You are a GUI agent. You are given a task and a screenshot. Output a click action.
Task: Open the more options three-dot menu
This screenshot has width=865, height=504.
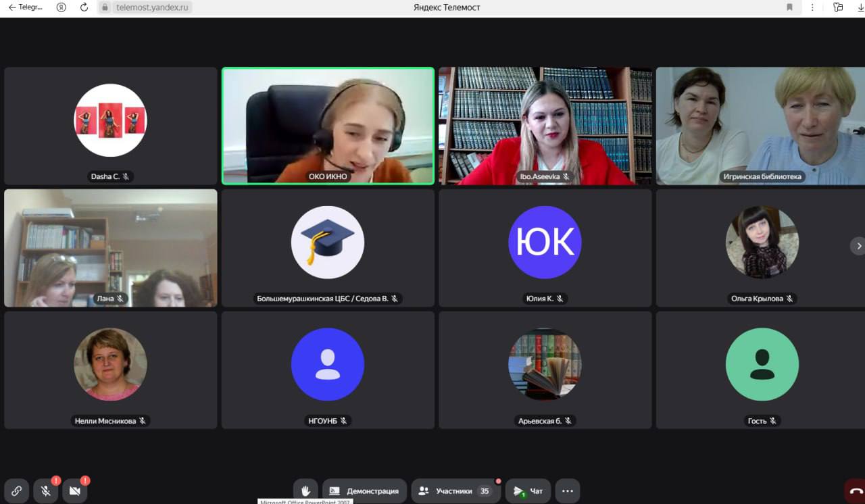(x=568, y=491)
